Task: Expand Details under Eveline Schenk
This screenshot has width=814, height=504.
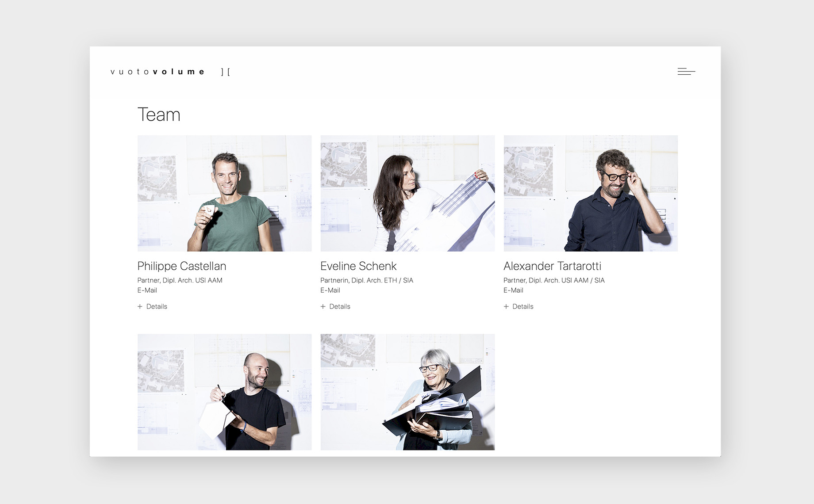Action: (336, 306)
